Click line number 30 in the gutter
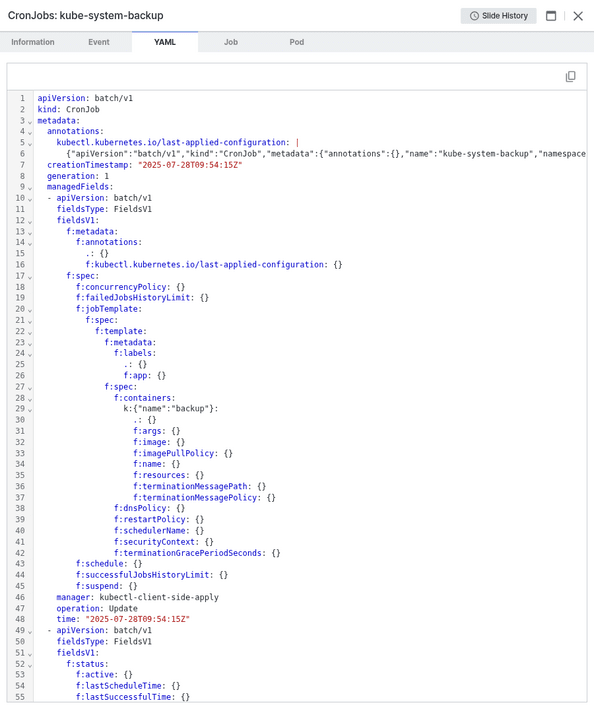The width and height of the screenshot is (594, 713). click(20, 420)
